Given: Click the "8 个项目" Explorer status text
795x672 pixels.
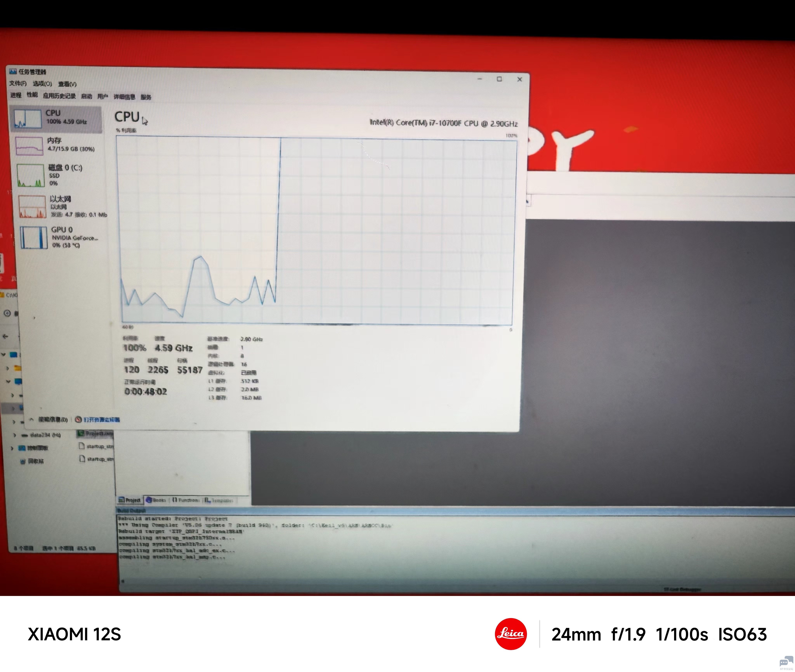Looking at the screenshot, I should click(24, 548).
